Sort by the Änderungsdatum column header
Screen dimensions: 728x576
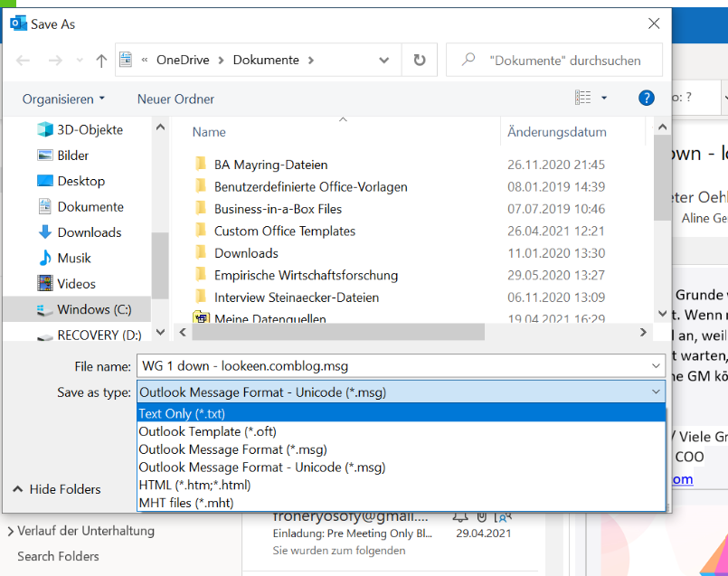pyautogui.click(x=556, y=132)
